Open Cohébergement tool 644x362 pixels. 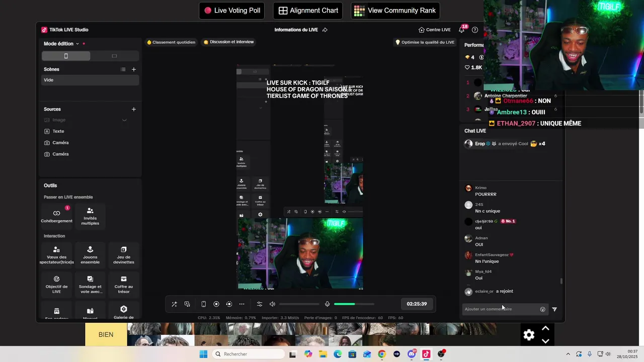coord(56,216)
